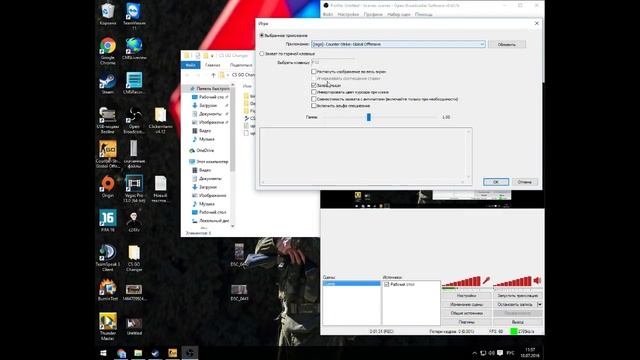This screenshot has height=360, width=640.
Task: Open the TeamViewer 11 desktop icon
Action: [x=134, y=16]
